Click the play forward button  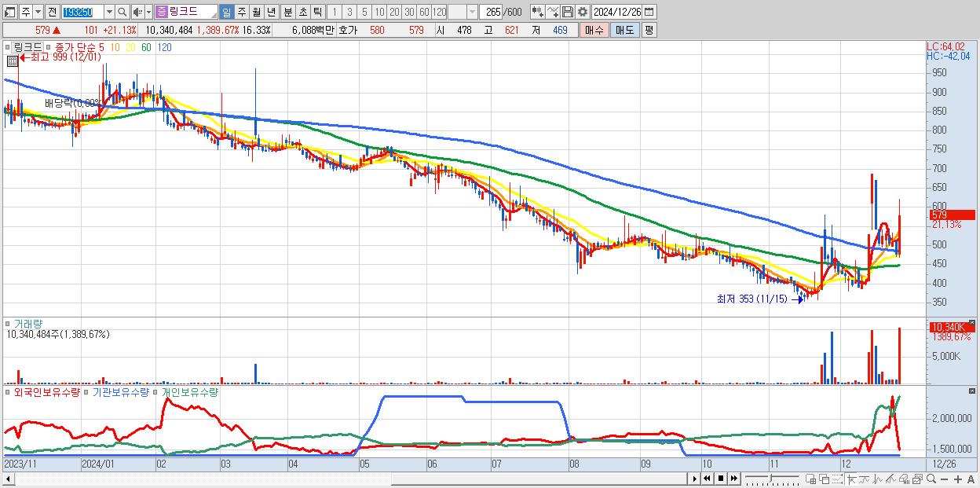pyautogui.click(x=695, y=479)
